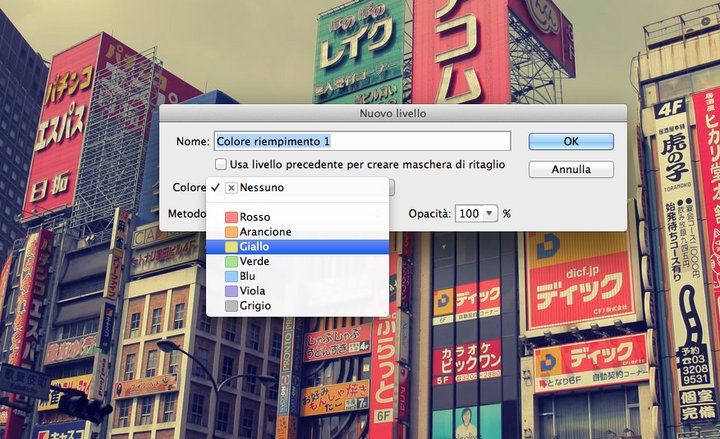Choose Grigio from the color menu
Screen dimensions: 720x439
pos(298,305)
